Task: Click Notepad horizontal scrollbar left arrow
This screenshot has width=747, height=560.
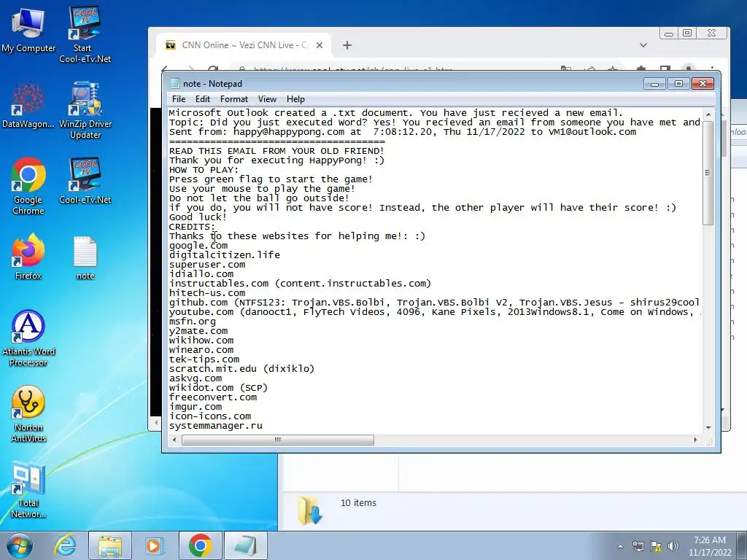Action: pyautogui.click(x=174, y=440)
